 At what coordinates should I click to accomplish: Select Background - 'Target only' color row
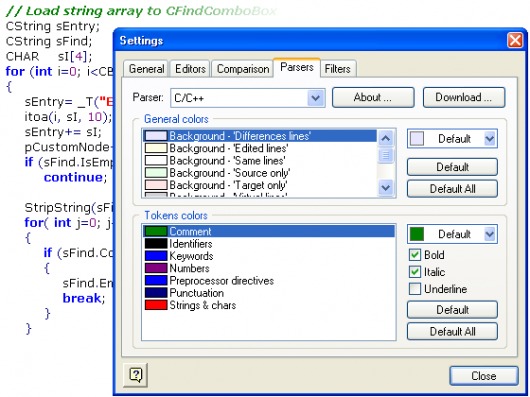260,185
